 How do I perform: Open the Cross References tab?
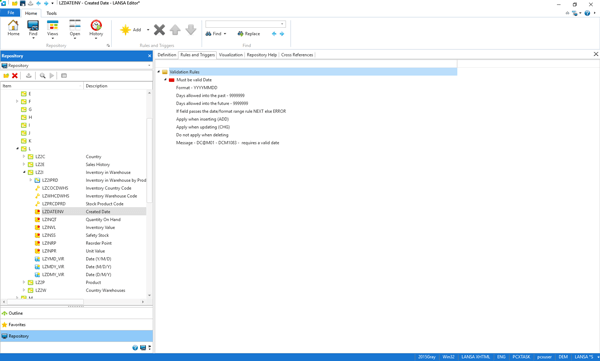tap(297, 55)
